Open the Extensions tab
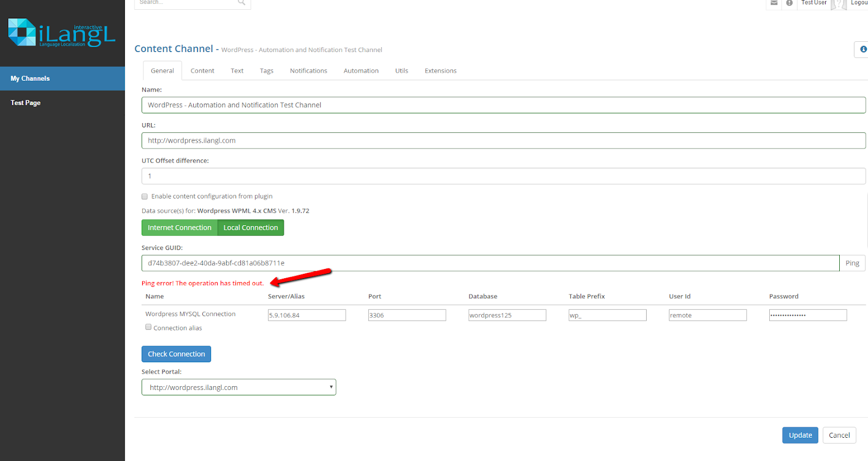 [441, 71]
